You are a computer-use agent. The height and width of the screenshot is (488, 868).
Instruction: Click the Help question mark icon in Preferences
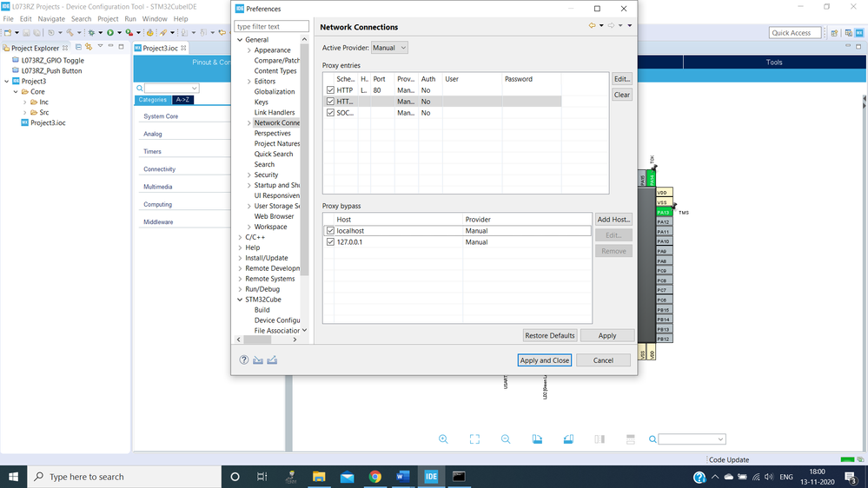(244, 359)
